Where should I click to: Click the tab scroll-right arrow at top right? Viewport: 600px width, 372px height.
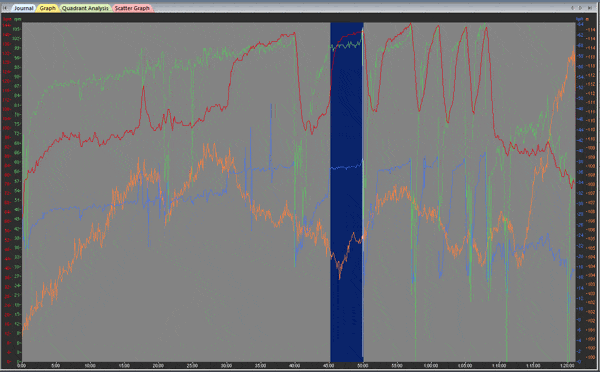coord(581,8)
